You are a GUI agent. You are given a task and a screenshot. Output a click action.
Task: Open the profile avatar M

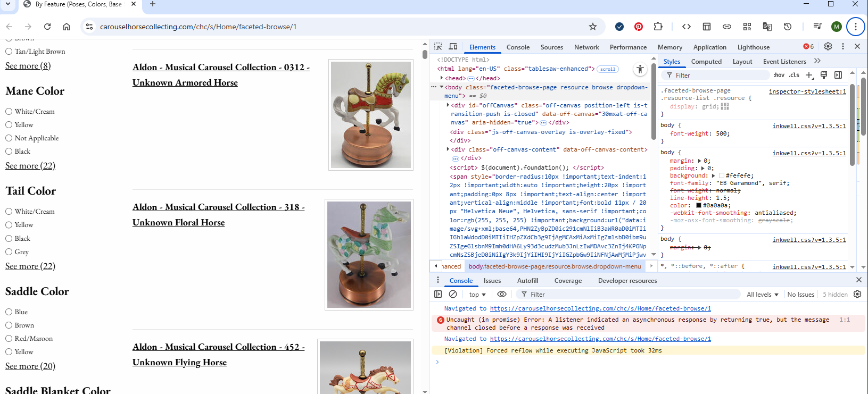click(x=837, y=27)
